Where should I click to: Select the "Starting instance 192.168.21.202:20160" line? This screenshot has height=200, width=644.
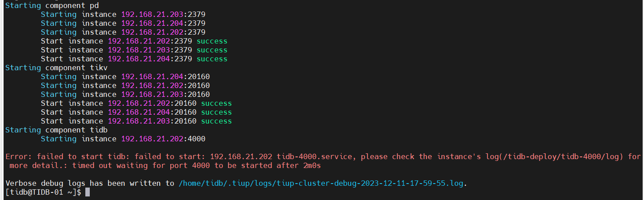(125, 85)
